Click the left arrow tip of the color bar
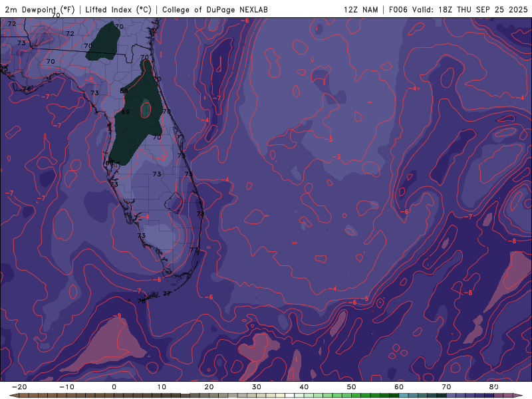 tap(12, 395)
